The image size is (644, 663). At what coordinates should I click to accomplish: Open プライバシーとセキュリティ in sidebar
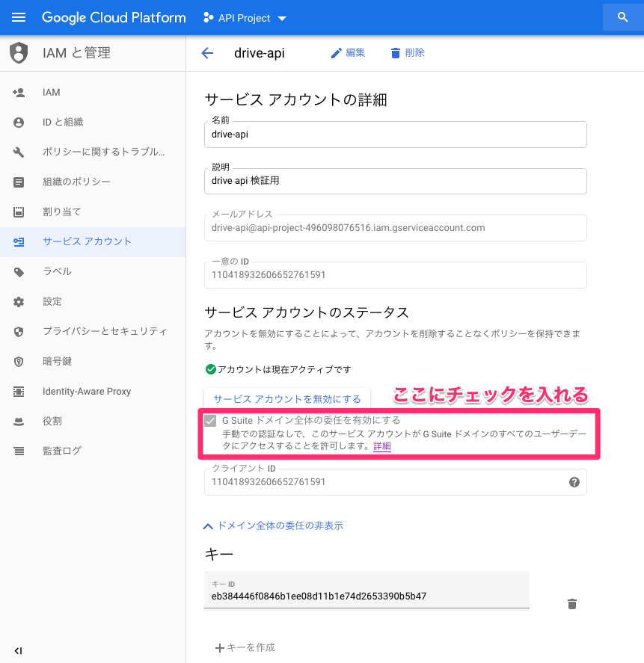[93, 332]
